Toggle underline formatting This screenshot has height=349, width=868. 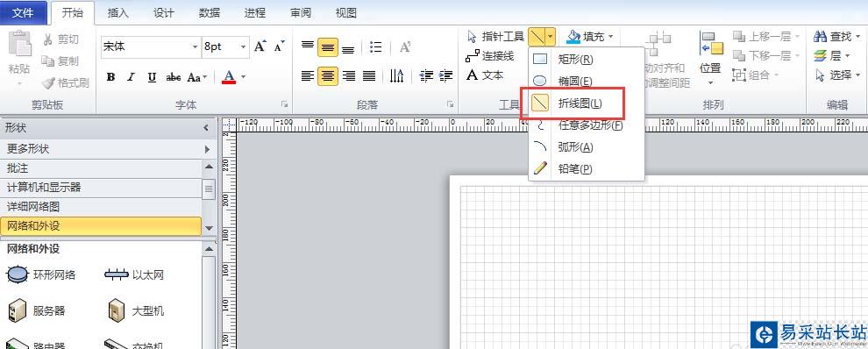click(152, 77)
